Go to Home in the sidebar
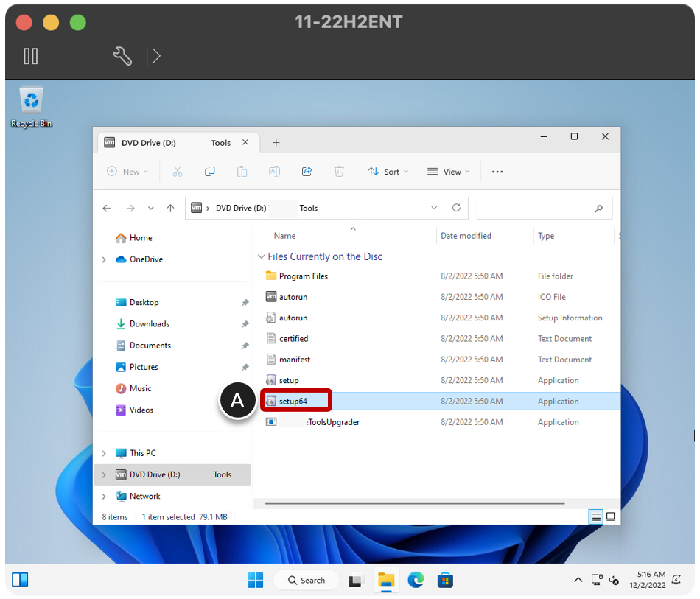The height and width of the screenshot is (599, 700). tap(140, 237)
